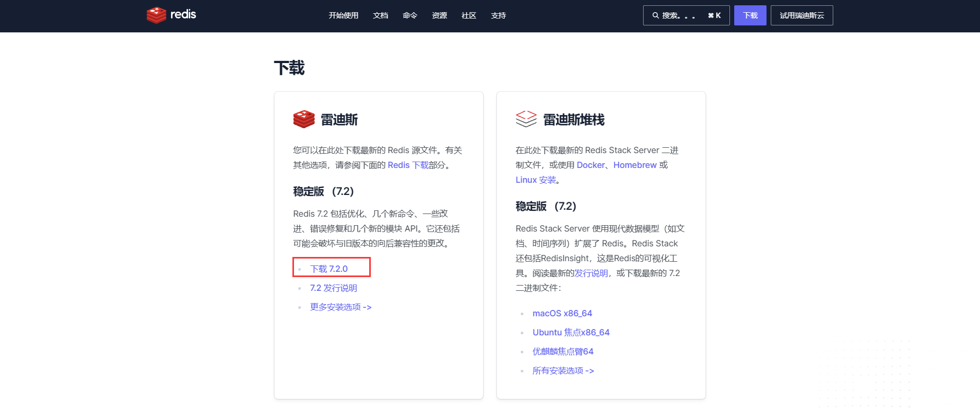Click the 下载 7.2.0 link

pos(329,269)
